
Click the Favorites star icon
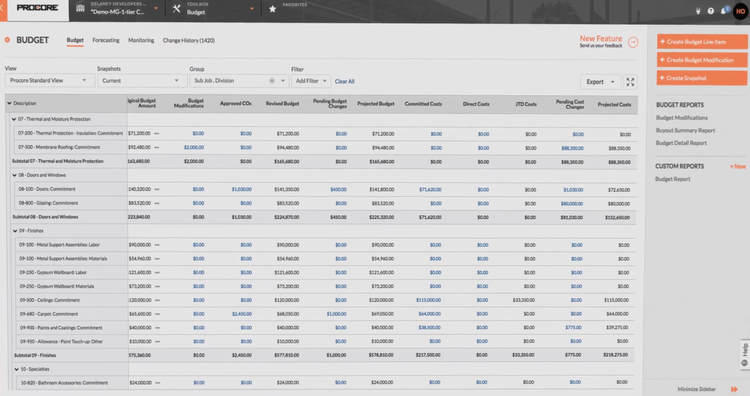pyautogui.click(x=272, y=9)
